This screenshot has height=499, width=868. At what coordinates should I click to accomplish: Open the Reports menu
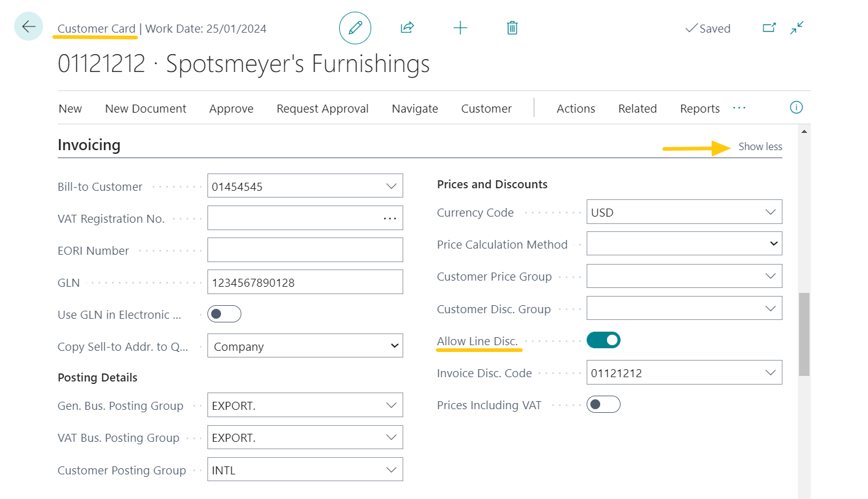(x=700, y=108)
